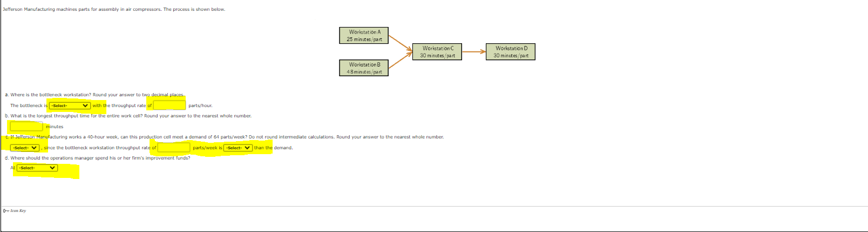Click the parts/week throughput input field

click(174, 147)
